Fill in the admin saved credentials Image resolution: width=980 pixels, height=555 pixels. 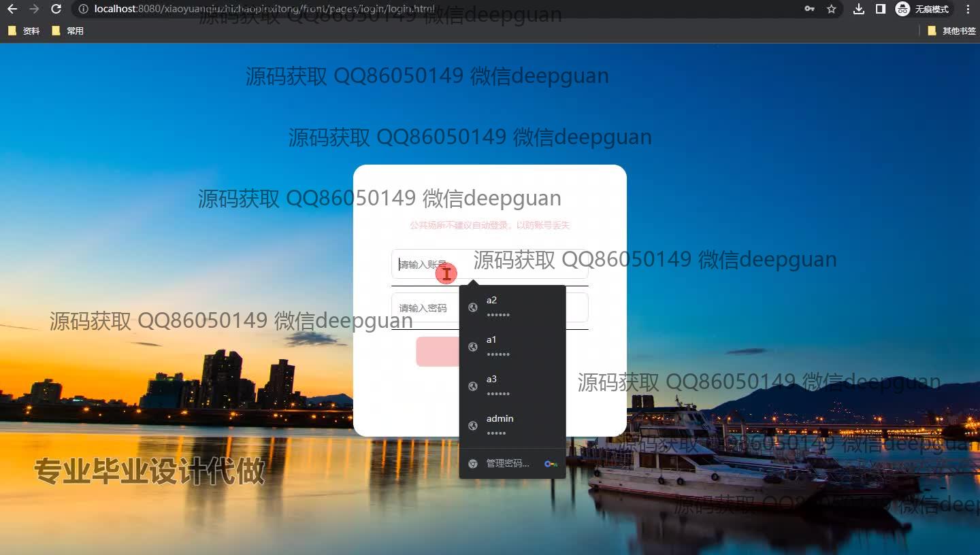[512, 425]
